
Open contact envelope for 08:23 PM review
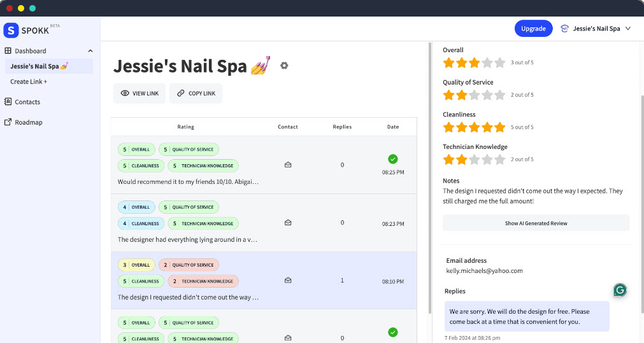[288, 223]
